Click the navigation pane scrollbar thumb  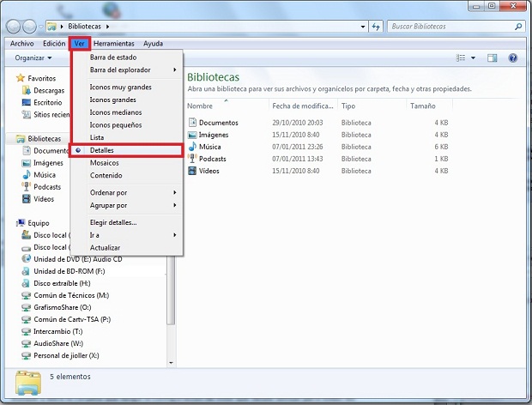[x=171, y=291]
